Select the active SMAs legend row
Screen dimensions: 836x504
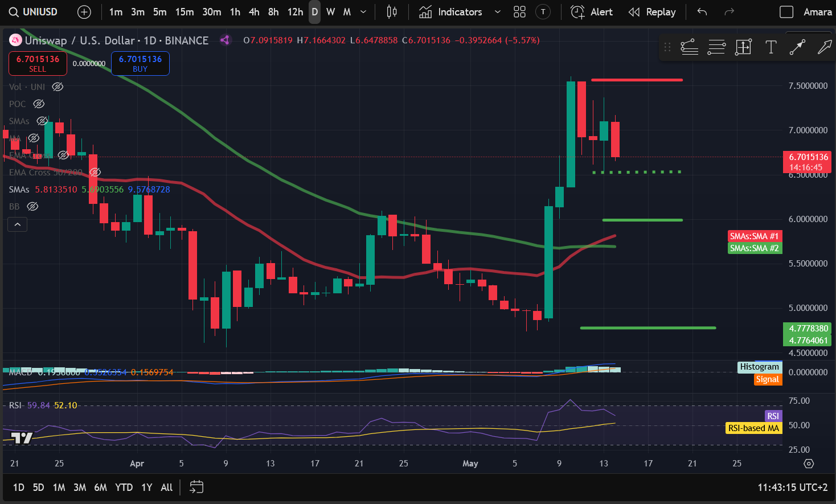89,190
